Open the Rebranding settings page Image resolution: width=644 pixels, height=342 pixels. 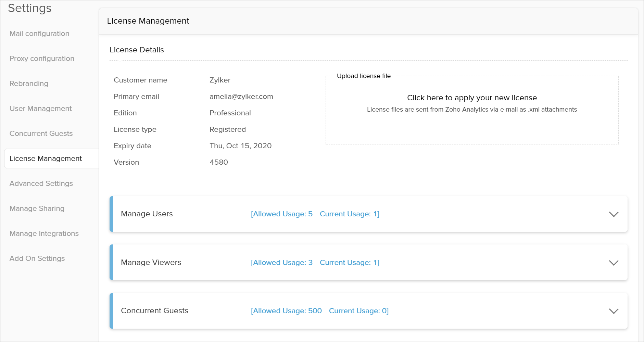click(x=29, y=84)
